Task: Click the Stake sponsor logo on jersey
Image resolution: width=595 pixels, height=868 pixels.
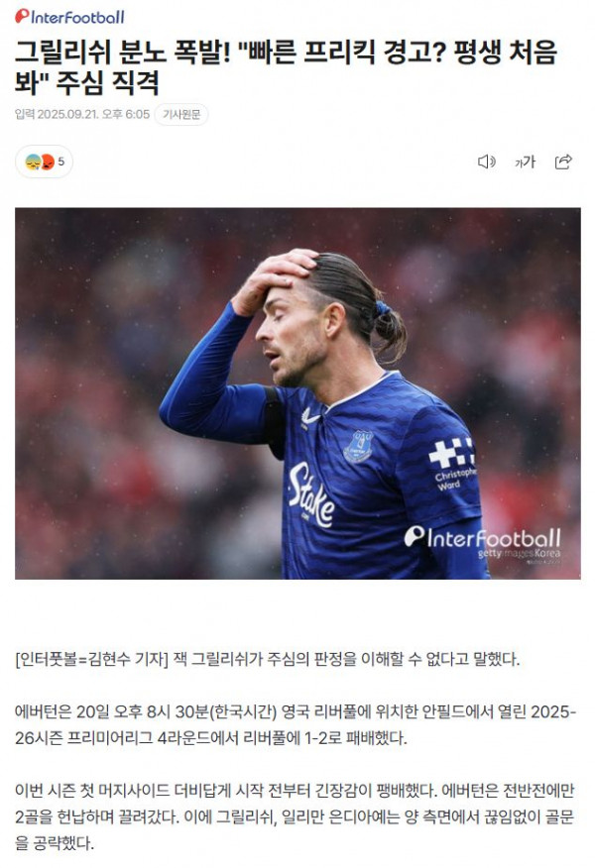Action: [x=310, y=494]
